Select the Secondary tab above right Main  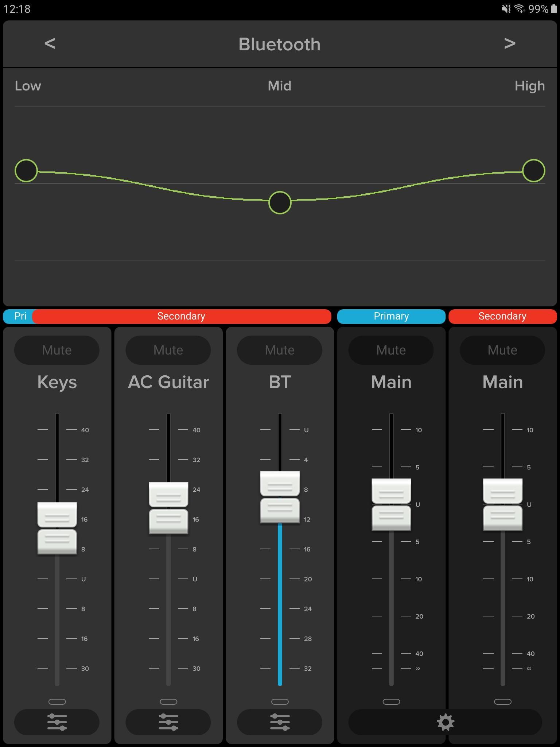503,316
